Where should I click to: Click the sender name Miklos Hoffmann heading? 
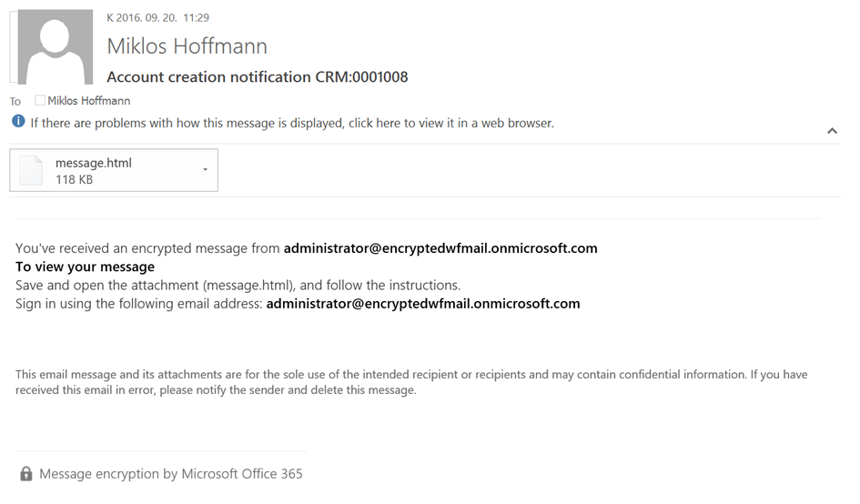point(187,45)
